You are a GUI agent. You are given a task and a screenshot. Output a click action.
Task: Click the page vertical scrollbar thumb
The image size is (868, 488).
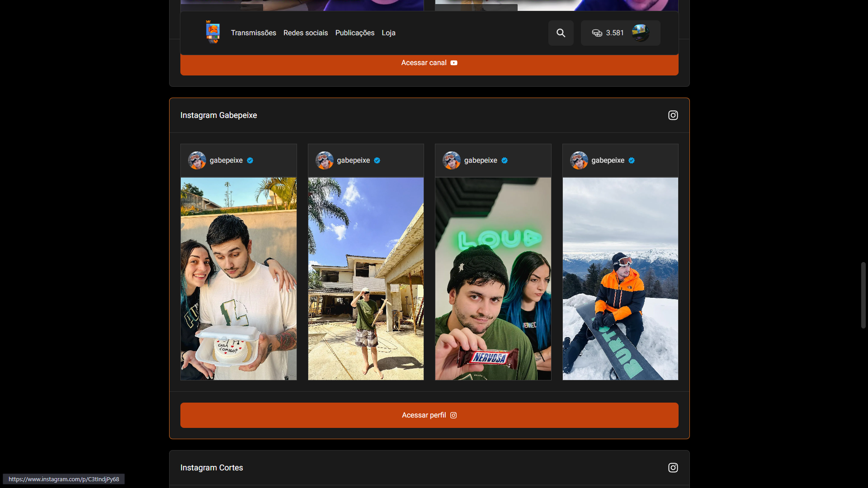click(863, 295)
